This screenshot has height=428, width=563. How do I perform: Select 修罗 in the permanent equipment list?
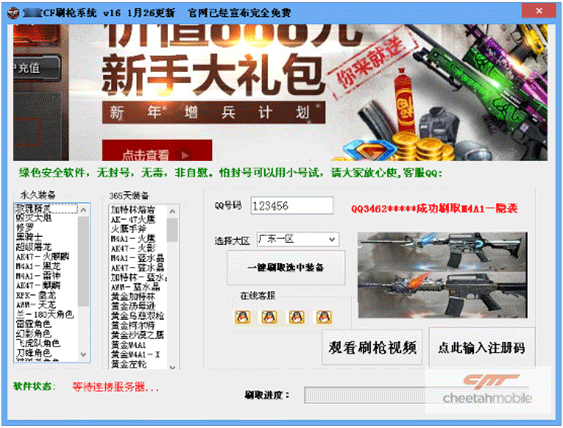pyautogui.click(x=25, y=228)
